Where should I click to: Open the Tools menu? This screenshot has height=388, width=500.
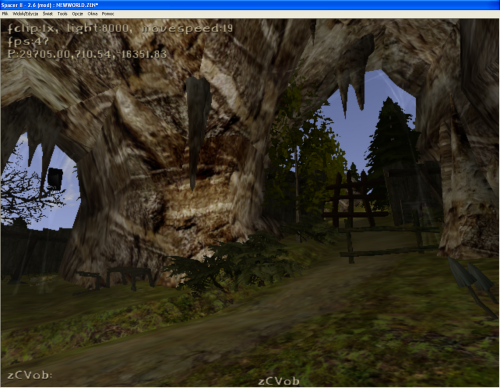[x=62, y=14]
